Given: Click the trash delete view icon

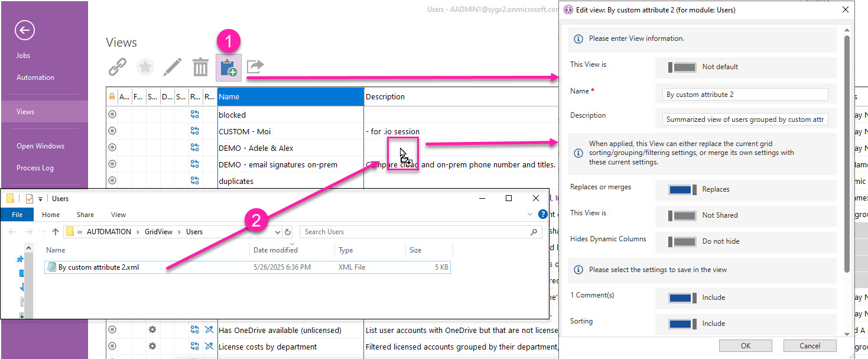Looking at the screenshot, I should (x=200, y=67).
